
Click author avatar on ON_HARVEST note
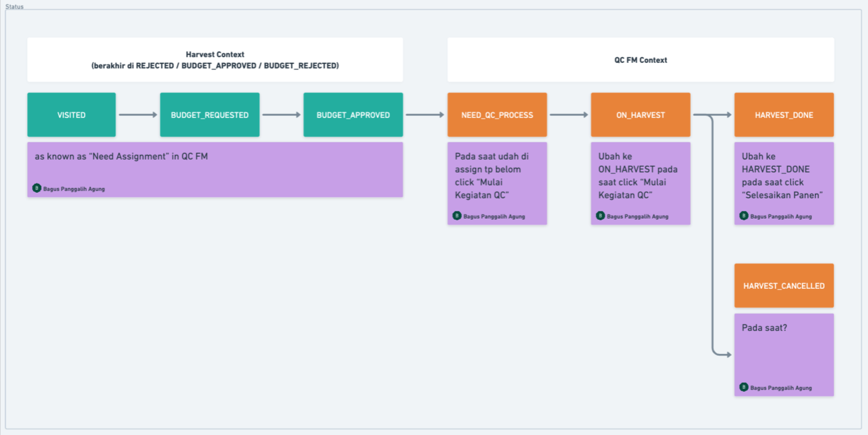click(600, 216)
